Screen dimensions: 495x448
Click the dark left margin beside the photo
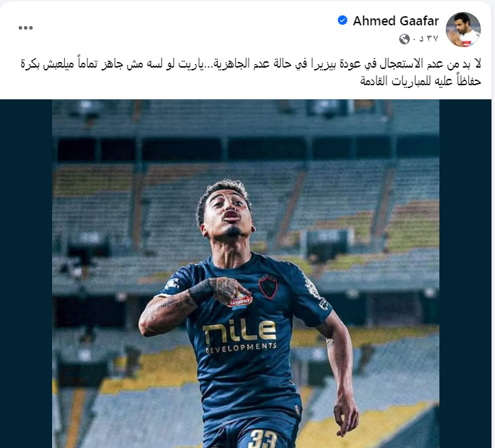26,274
